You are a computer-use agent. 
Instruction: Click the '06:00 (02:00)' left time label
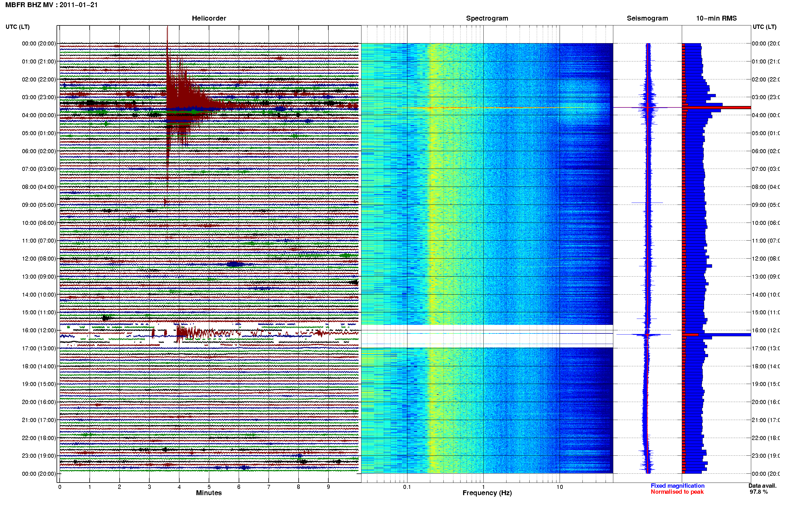(x=39, y=151)
